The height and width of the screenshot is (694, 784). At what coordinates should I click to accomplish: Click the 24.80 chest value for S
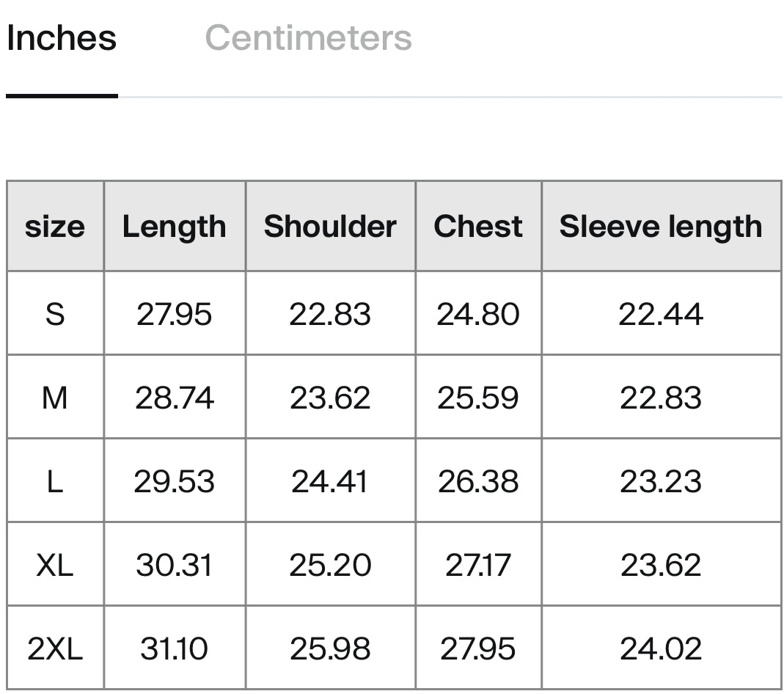[478, 314]
